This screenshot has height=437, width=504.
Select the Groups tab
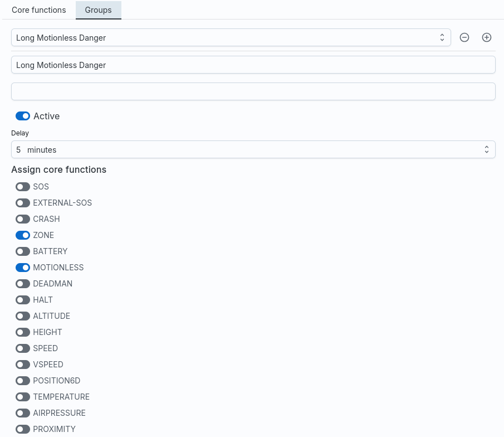98,10
